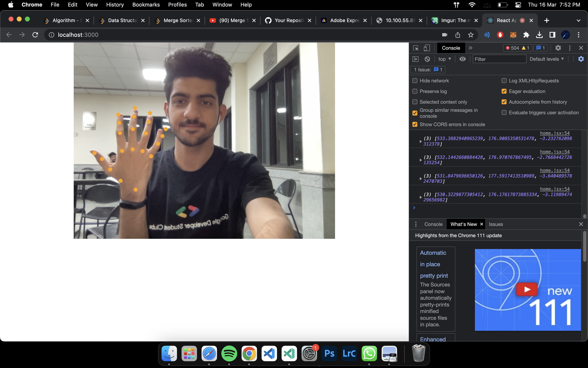Create live expression with the eye icon
The image size is (588, 368).
tap(462, 59)
